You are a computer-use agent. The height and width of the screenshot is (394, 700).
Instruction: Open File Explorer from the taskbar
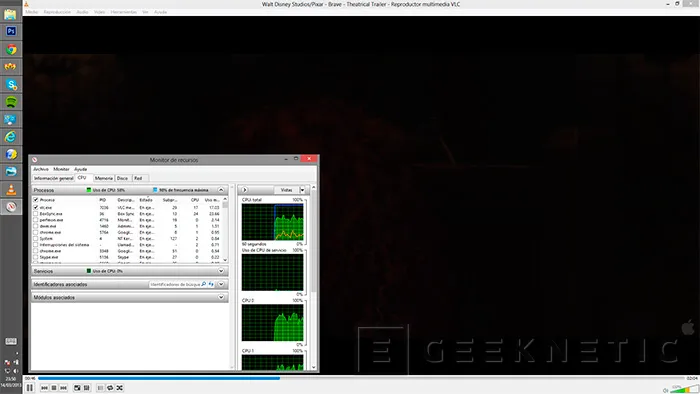pos(11,14)
